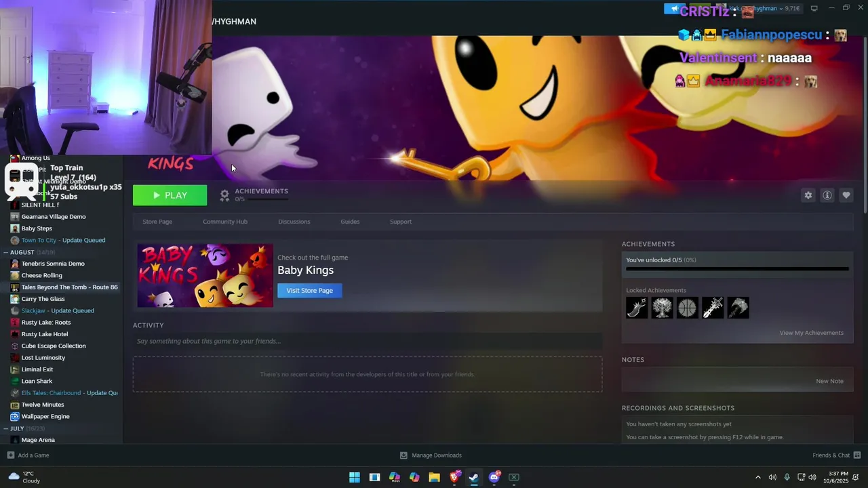
Task: Open the Xbox Game Bar taskbar icon
Action: tap(514, 477)
